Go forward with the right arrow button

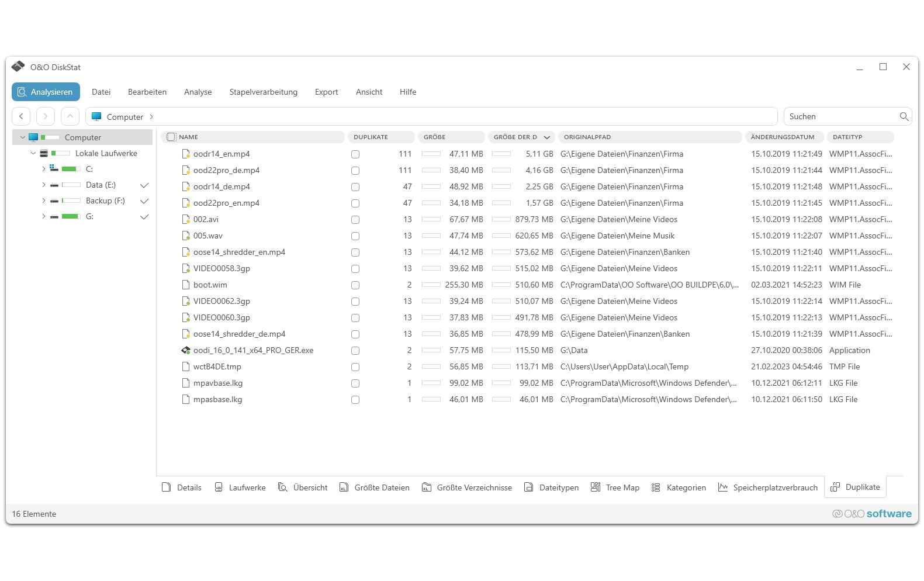coord(46,116)
